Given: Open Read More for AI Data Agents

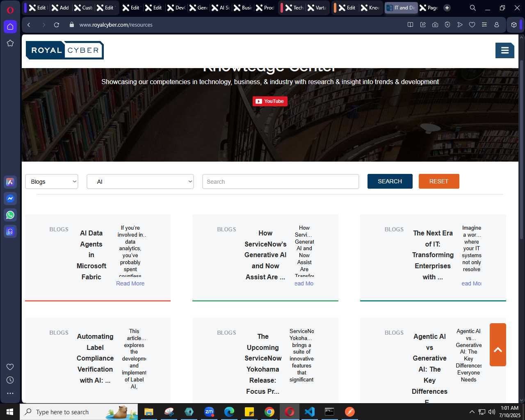Looking at the screenshot, I should click(130, 283).
